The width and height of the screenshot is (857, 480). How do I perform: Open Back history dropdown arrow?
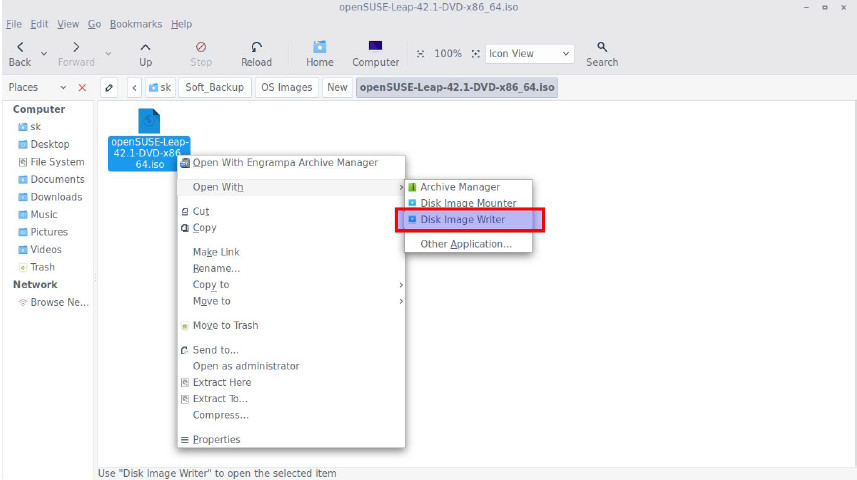[x=44, y=54]
